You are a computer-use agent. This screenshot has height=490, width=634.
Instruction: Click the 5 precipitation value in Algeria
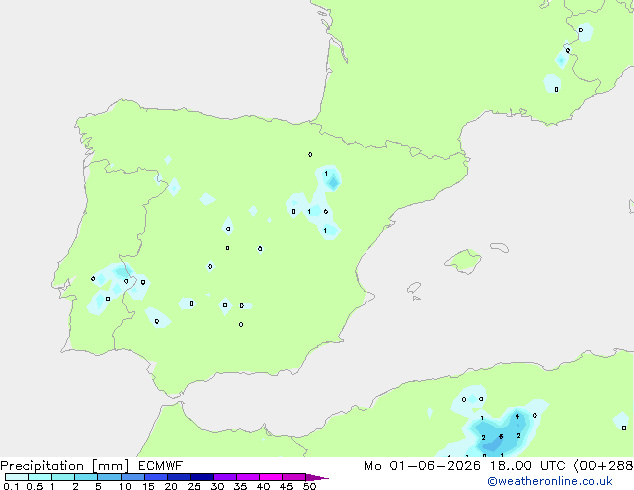click(x=501, y=437)
